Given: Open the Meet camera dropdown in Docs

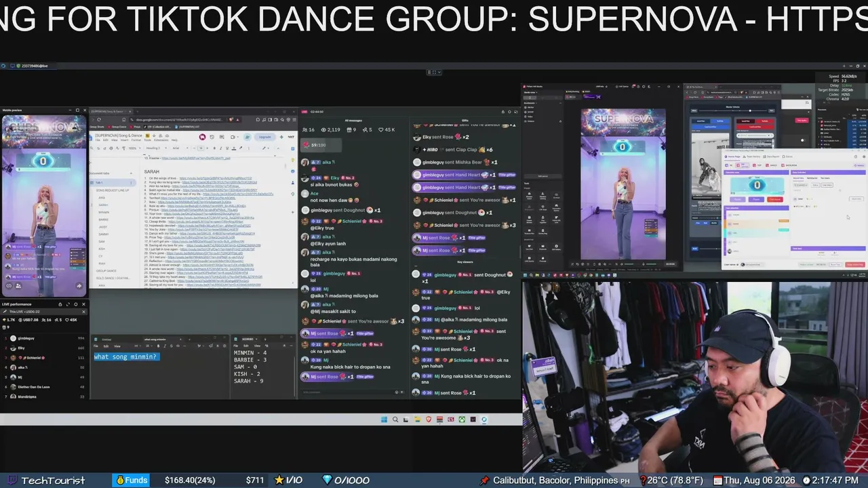Looking at the screenshot, I should point(234,137).
